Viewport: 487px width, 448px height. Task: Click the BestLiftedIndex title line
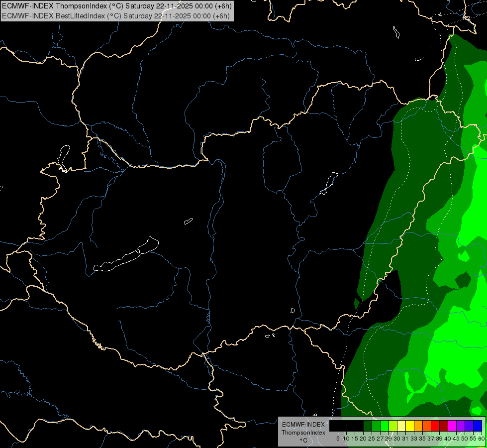click(x=116, y=16)
